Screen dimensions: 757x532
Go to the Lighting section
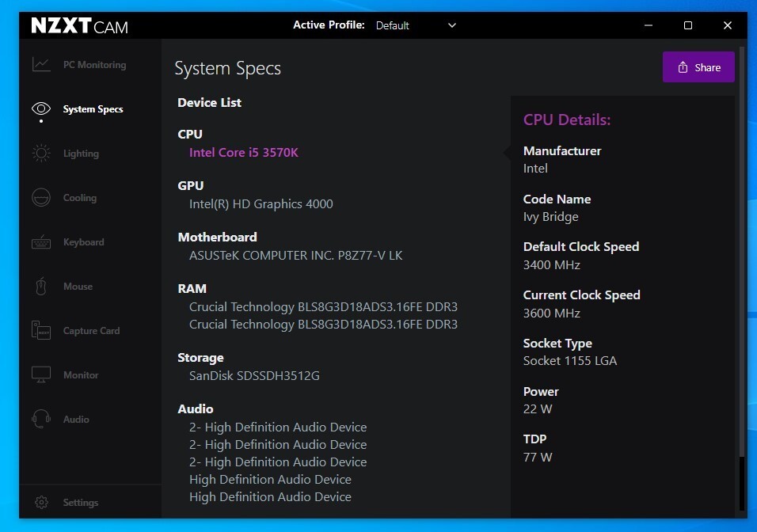tap(81, 154)
